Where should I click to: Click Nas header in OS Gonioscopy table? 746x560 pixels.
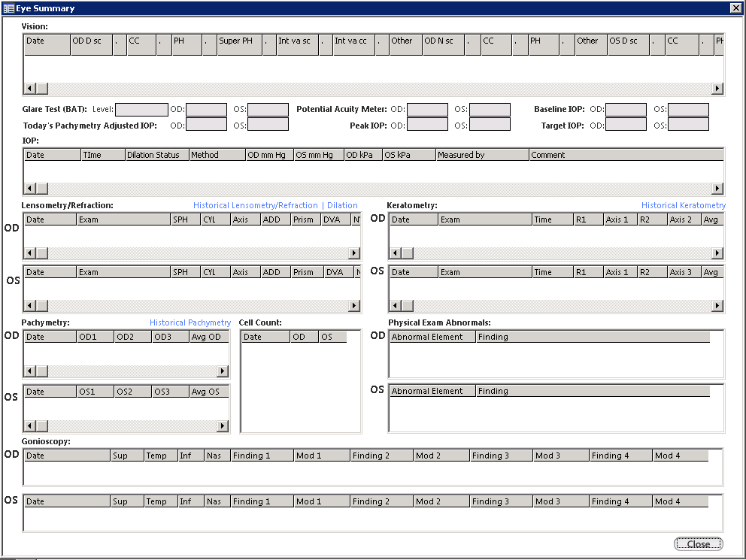(x=217, y=501)
